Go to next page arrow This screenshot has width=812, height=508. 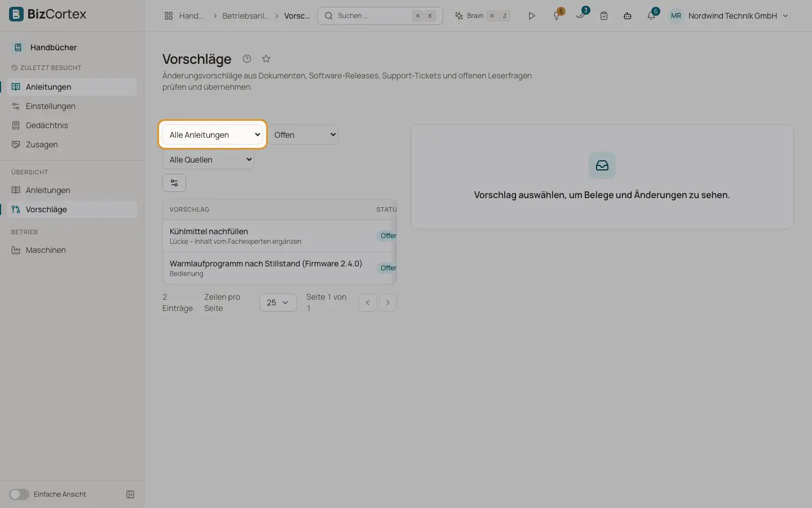pos(388,303)
